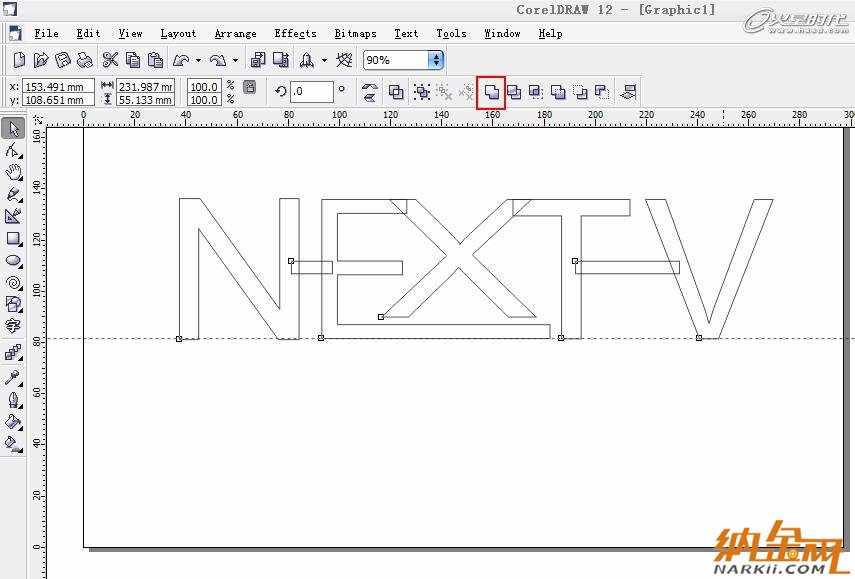Click the angle of rotation field
This screenshot has height=579, width=855.
[311, 92]
